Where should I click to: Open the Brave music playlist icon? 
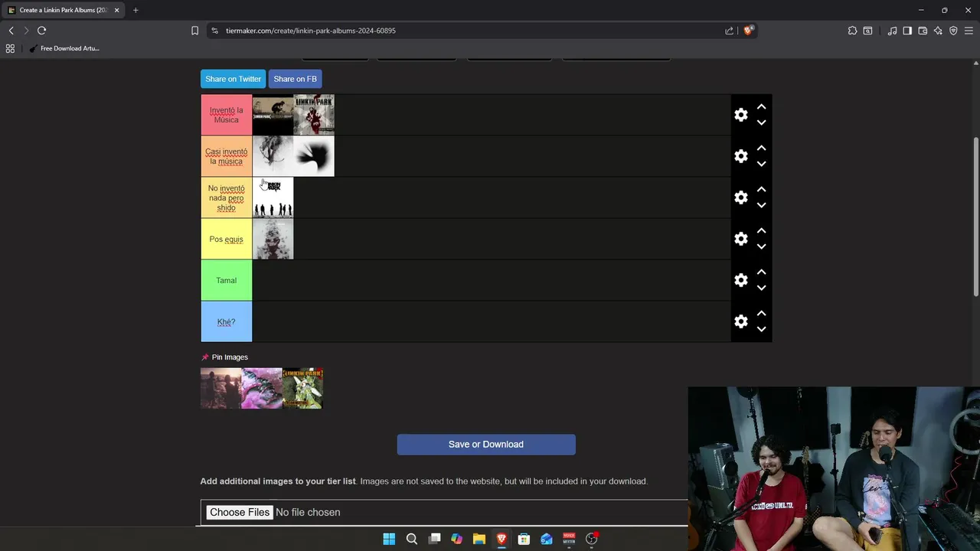(892, 31)
